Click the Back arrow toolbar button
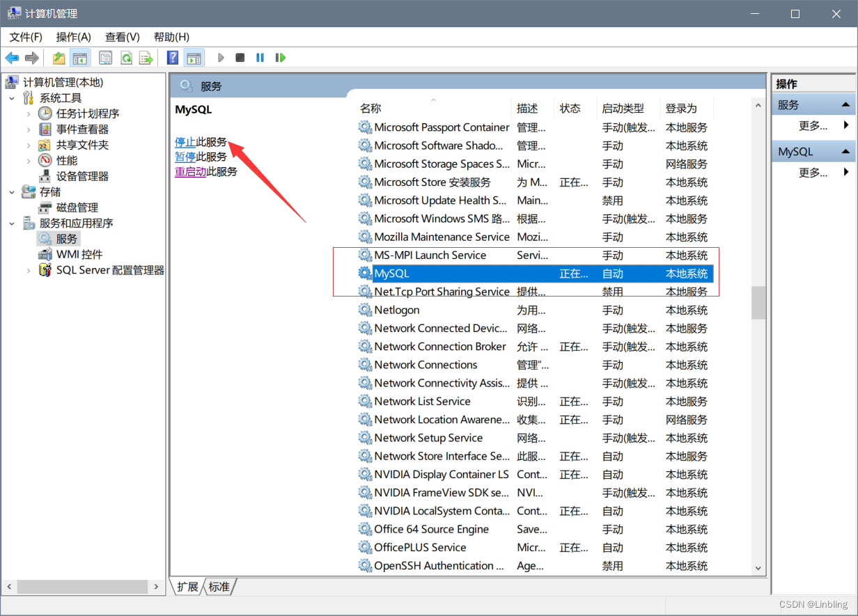 [x=12, y=58]
